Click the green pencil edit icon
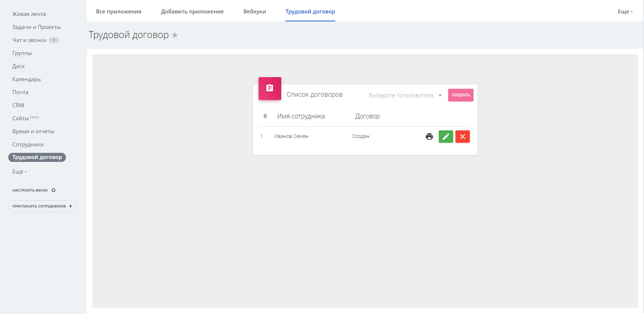 [x=446, y=137]
